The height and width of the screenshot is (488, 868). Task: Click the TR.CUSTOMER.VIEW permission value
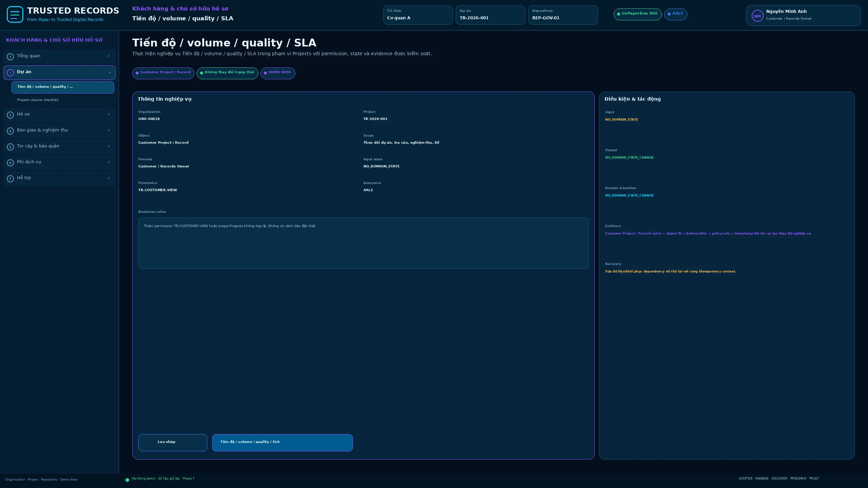pyautogui.click(x=158, y=190)
